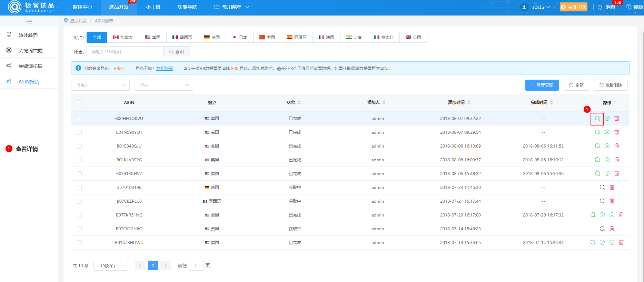Check the B01N590YOT row checkbox

coord(79,132)
